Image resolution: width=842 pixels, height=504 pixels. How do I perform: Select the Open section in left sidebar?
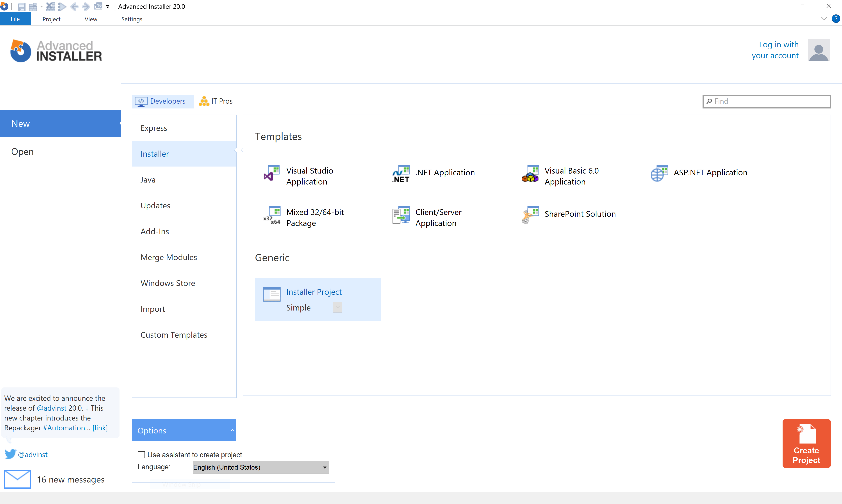[x=61, y=151]
